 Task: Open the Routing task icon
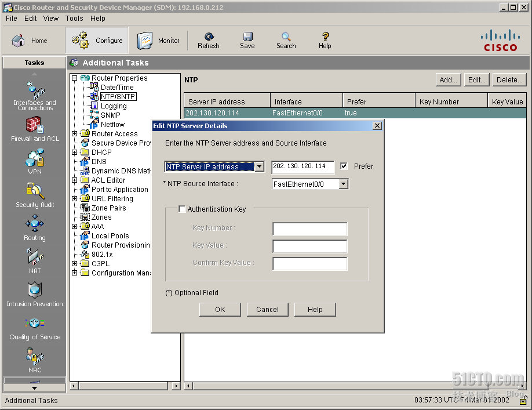pyautogui.click(x=35, y=224)
